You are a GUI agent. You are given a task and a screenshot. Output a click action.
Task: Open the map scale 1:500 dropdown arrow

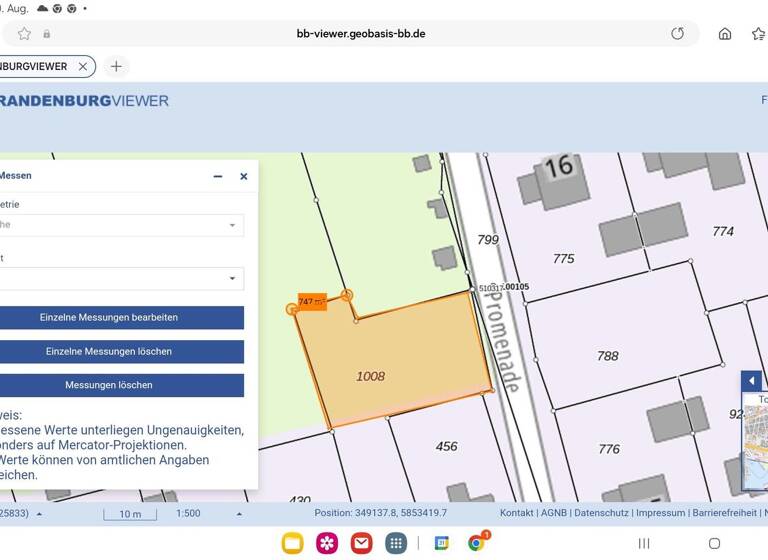pyautogui.click(x=239, y=514)
